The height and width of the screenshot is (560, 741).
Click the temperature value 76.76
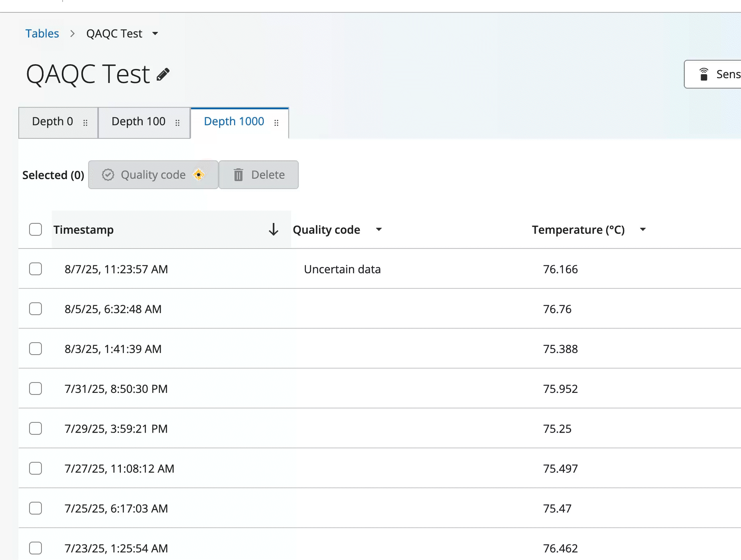[557, 309]
